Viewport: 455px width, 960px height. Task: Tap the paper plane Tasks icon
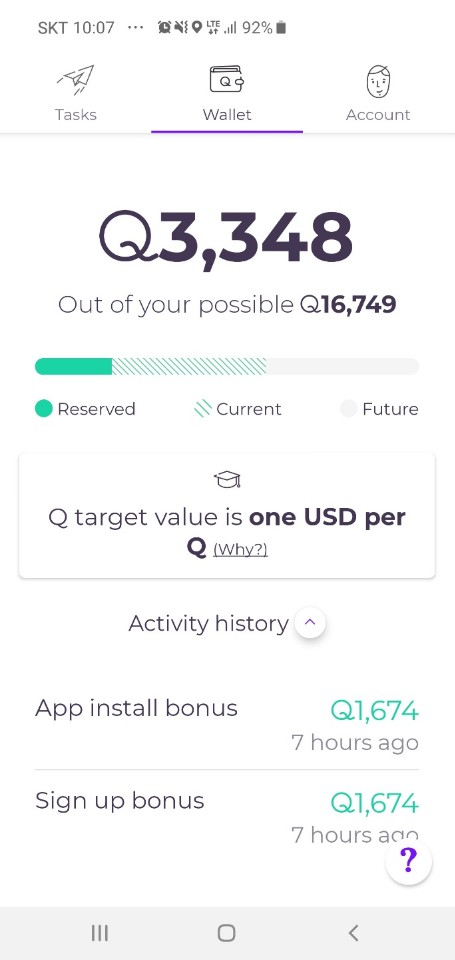(x=76, y=80)
